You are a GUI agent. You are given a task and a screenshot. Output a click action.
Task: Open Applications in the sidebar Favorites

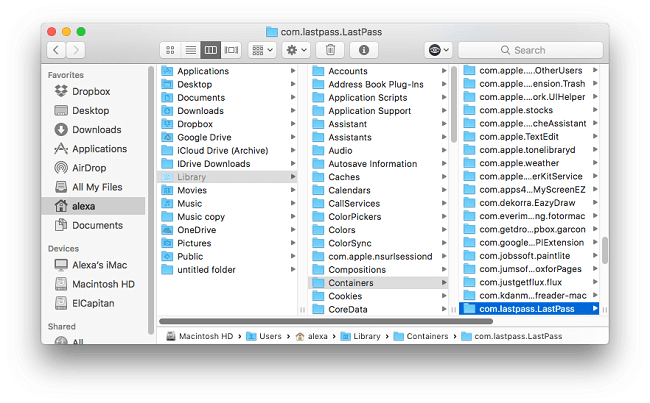(x=91, y=148)
